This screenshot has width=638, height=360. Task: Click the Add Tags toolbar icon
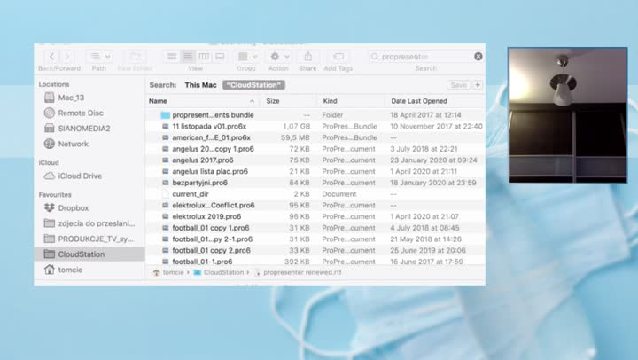point(338,56)
